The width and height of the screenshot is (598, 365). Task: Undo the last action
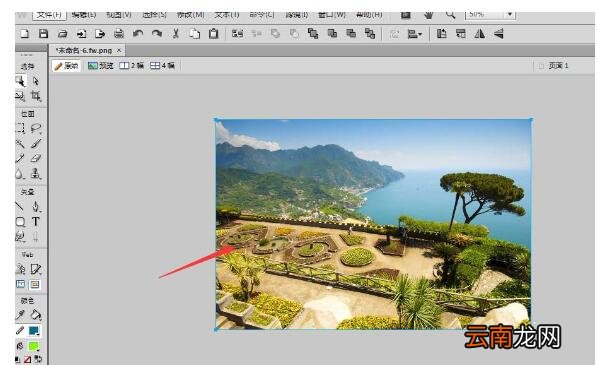pos(138,34)
